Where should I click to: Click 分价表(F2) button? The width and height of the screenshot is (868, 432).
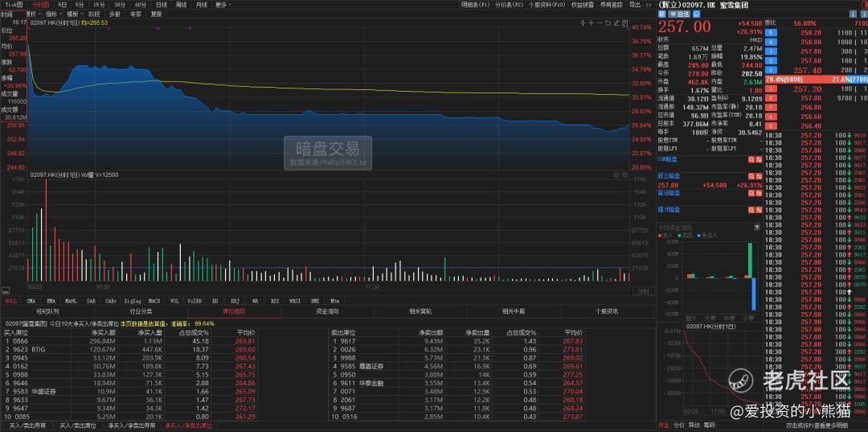pyautogui.click(x=509, y=5)
